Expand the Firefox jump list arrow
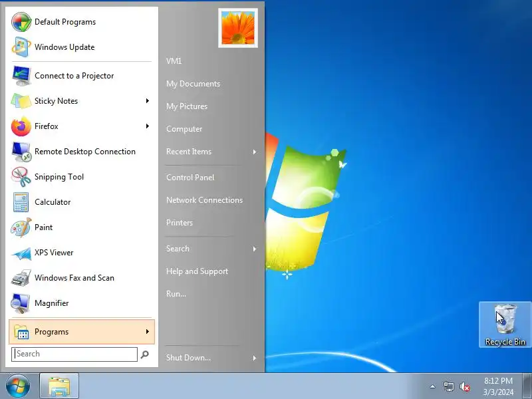Screen dimensions: 532x399 [147, 126]
